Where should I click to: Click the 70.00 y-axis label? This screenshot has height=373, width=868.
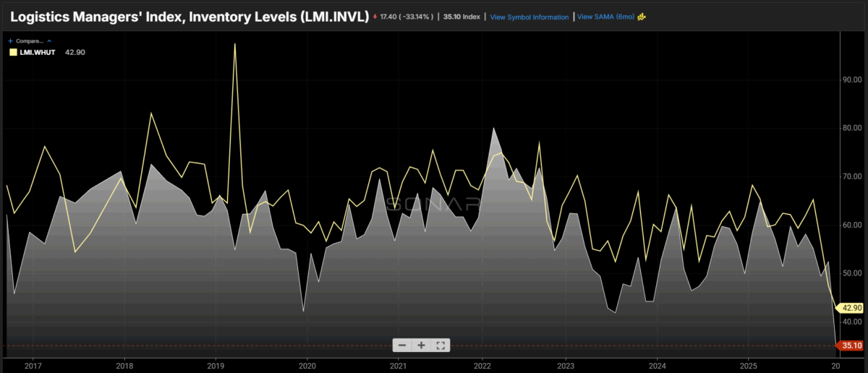[x=854, y=176]
